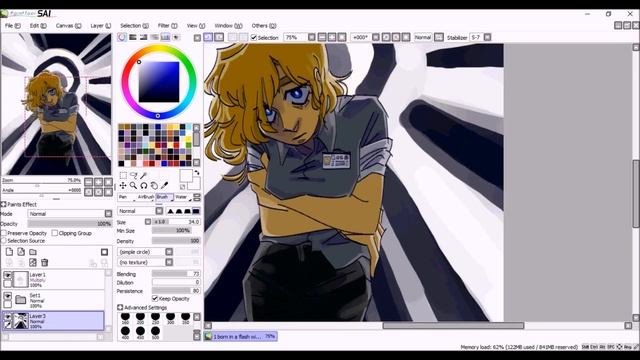Select the Water brush tool
Image resolution: width=640 pixels, height=360 pixels.
183,197
